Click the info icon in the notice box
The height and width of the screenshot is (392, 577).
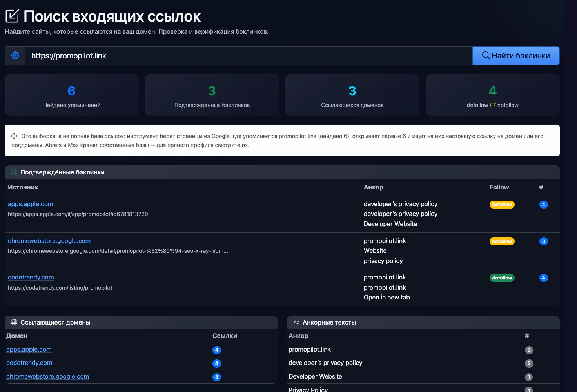[x=14, y=136]
